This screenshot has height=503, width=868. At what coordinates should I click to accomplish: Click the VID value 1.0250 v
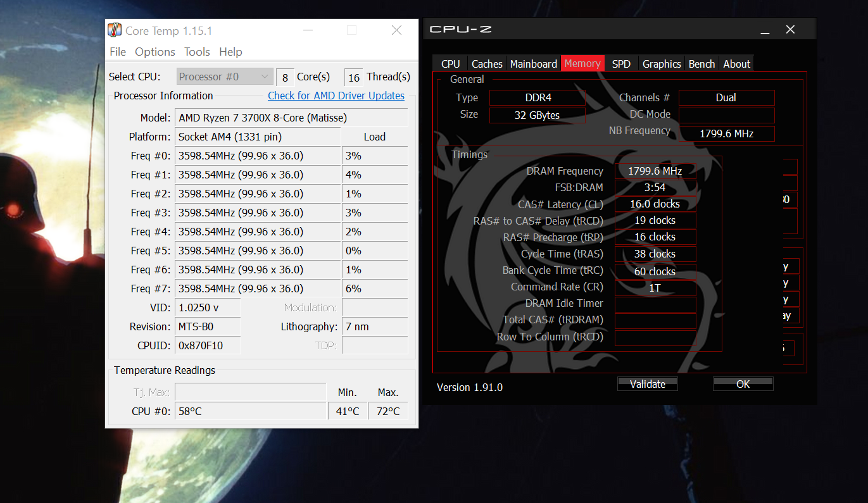pyautogui.click(x=208, y=307)
